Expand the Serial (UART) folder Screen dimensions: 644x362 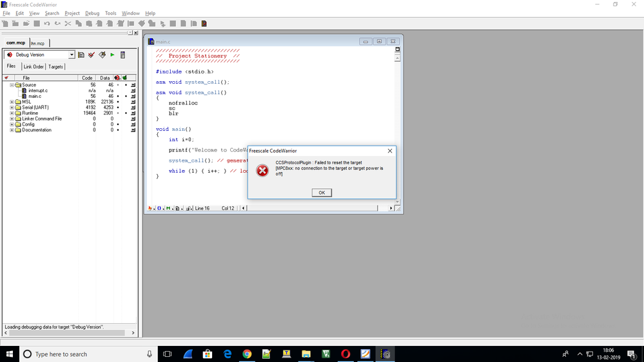tap(12, 108)
